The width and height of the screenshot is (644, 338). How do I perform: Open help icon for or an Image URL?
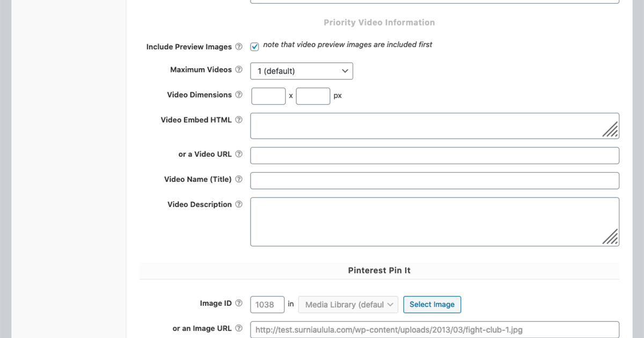tap(239, 328)
